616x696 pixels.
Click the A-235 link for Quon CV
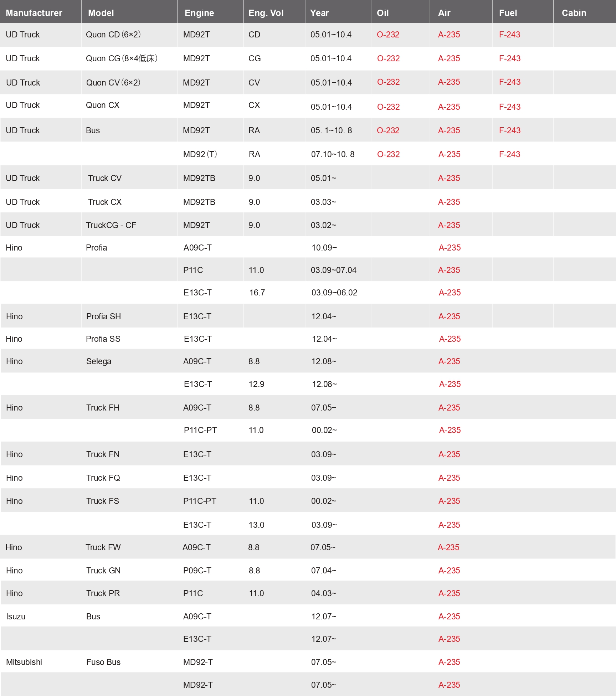(x=449, y=82)
